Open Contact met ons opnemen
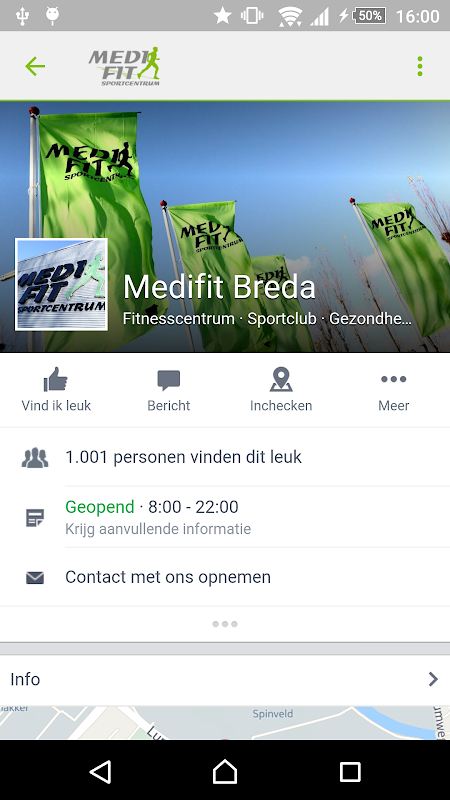 tap(168, 577)
